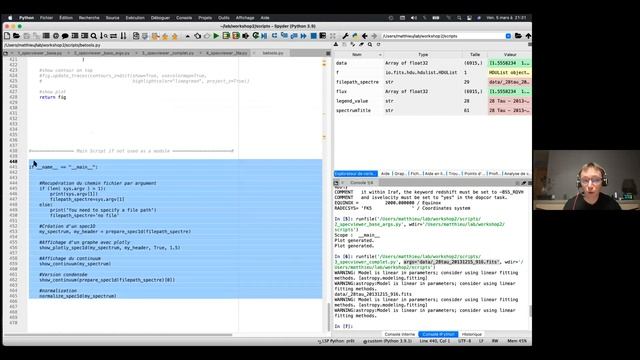This screenshot has height=360, width=640.
Task: Click HDUList object value of variable f
Action: pos(510,73)
